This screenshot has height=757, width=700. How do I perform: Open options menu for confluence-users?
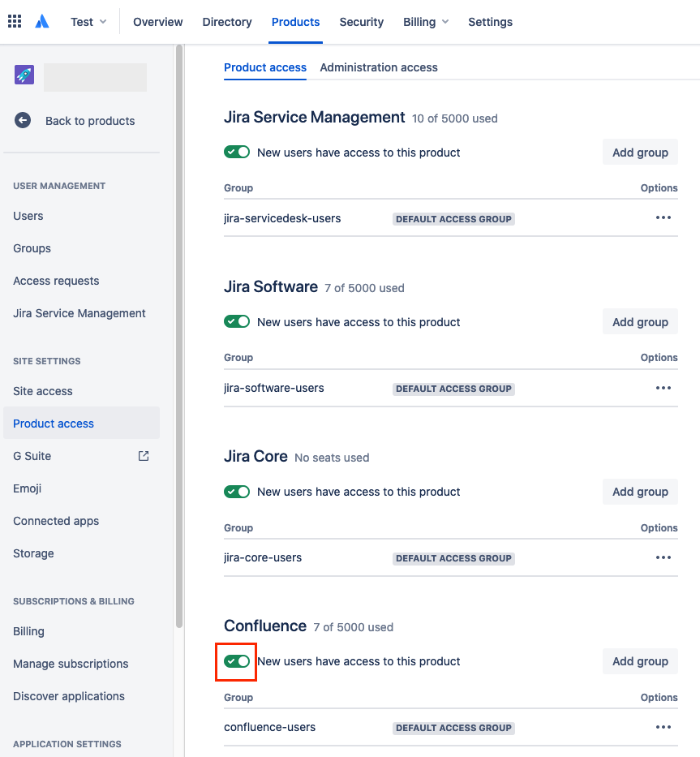[663, 727]
